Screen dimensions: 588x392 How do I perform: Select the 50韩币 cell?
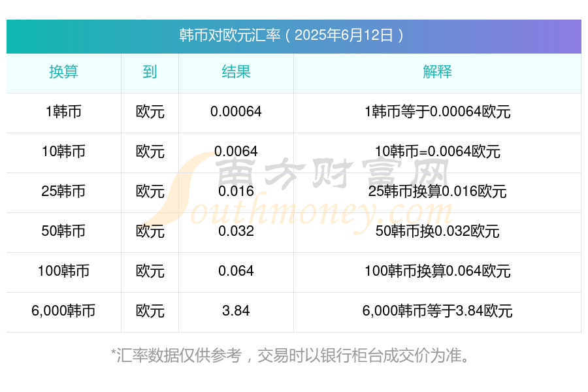click(64, 231)
